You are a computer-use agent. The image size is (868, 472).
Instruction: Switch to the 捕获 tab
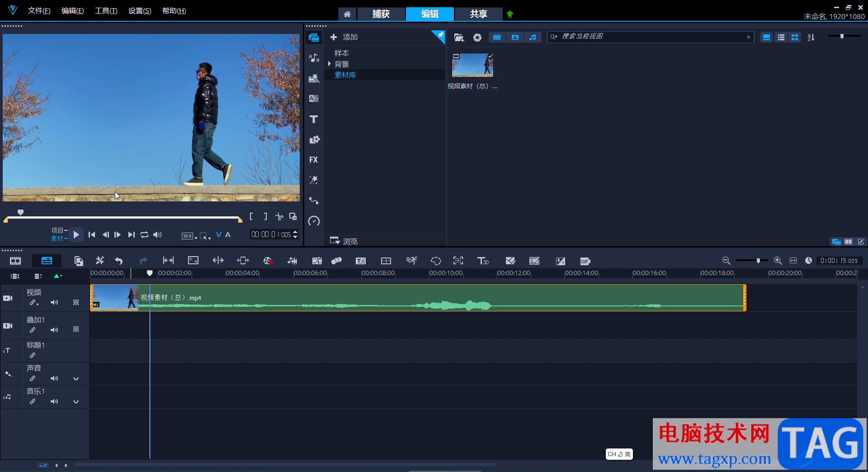click(x=381, y=14)
